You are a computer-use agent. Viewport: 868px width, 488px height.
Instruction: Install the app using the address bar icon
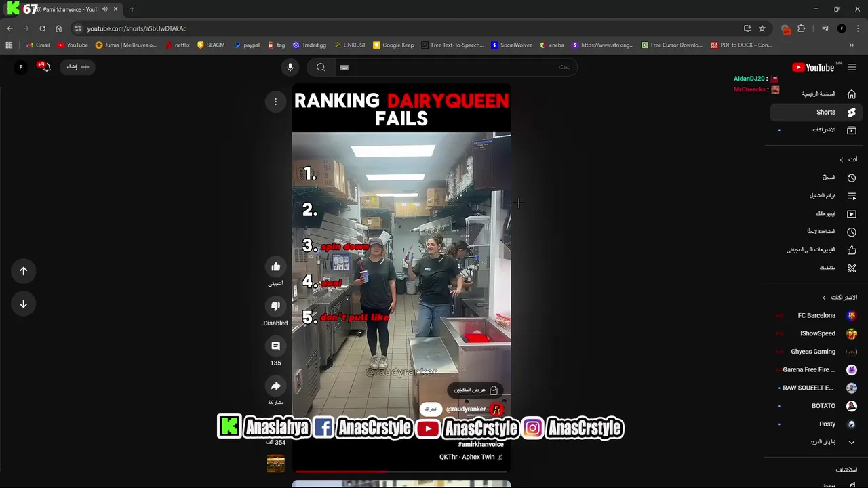point(747,28)
